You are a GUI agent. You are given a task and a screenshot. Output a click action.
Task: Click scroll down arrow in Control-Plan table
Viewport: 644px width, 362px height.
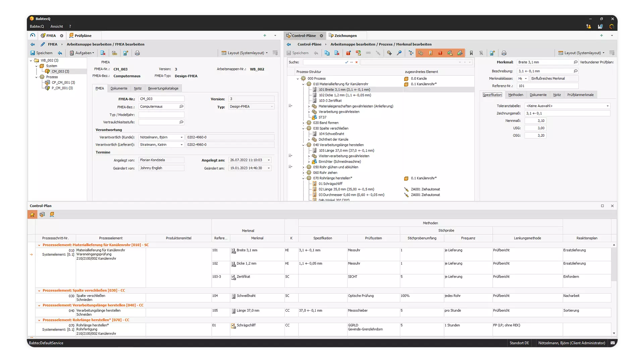click(614, 333)
